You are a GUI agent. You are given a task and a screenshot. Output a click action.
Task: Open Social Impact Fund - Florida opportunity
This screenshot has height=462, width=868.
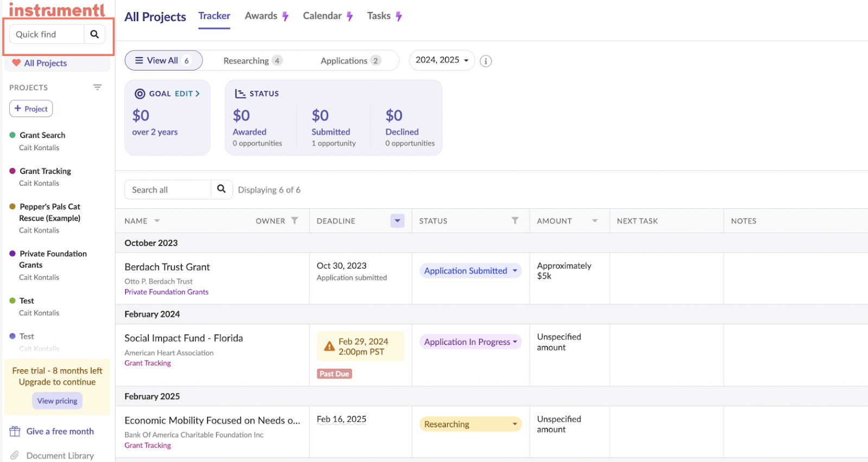pos(184,338)
